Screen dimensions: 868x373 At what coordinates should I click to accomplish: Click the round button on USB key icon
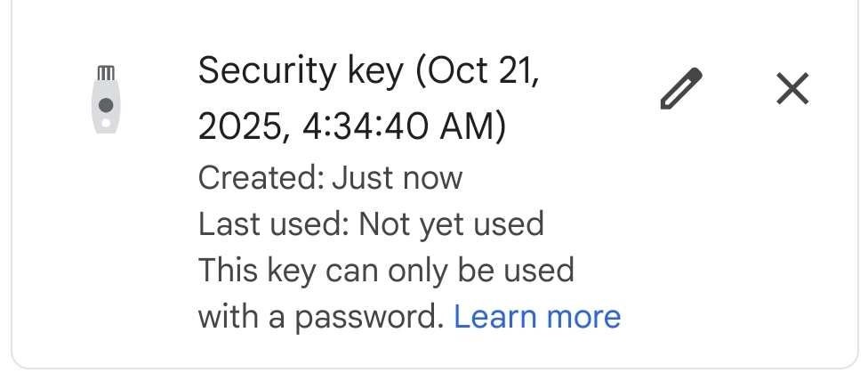pos(106,105)
